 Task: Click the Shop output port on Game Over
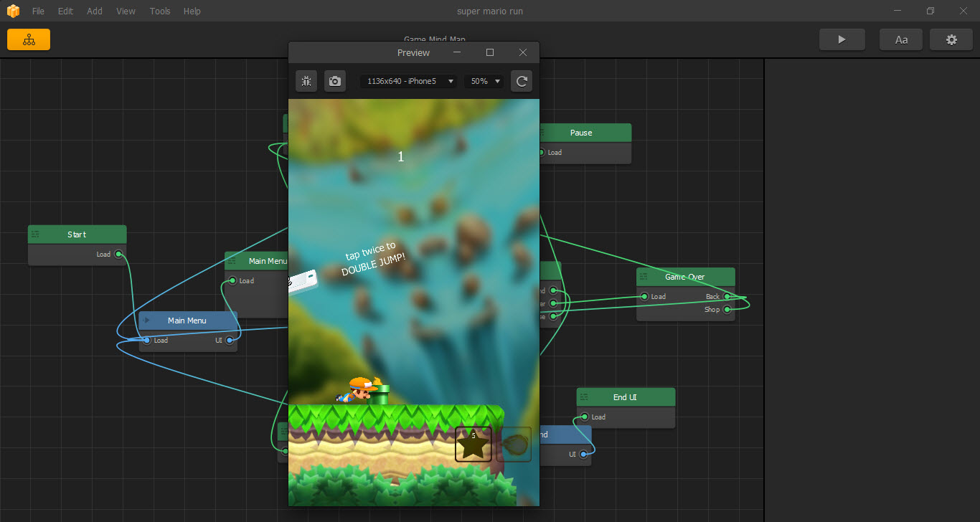coord(727,310)
